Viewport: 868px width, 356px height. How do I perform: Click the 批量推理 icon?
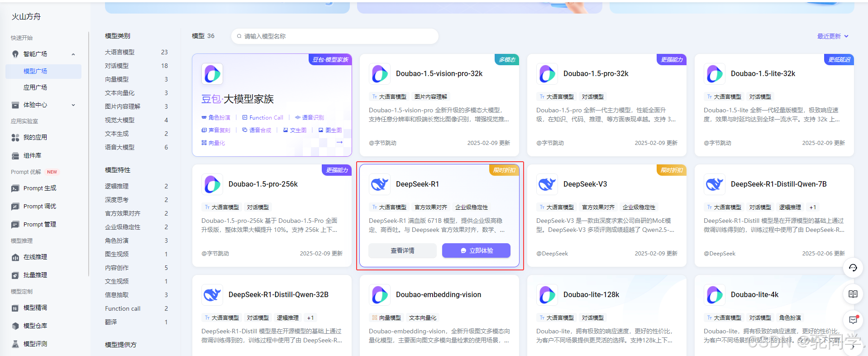coord(15,275)
